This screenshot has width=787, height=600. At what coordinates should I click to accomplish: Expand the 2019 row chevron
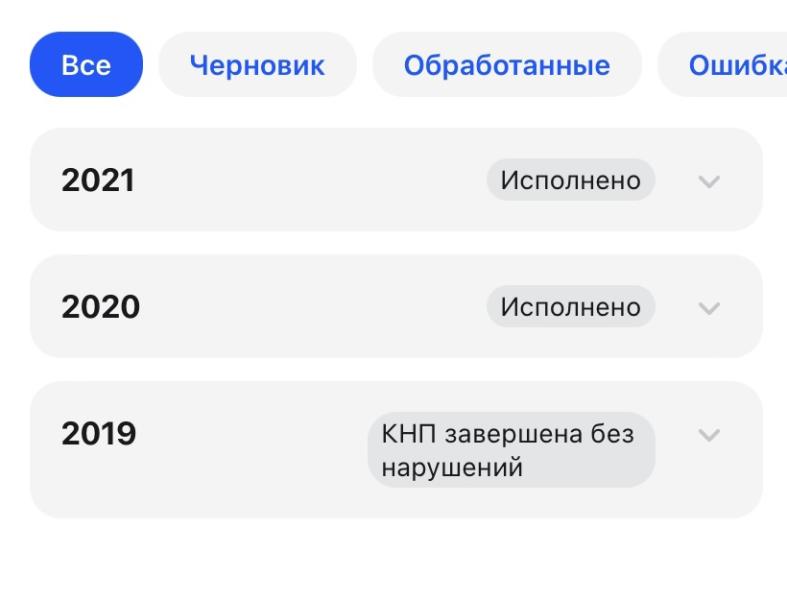tap(709, 435)
